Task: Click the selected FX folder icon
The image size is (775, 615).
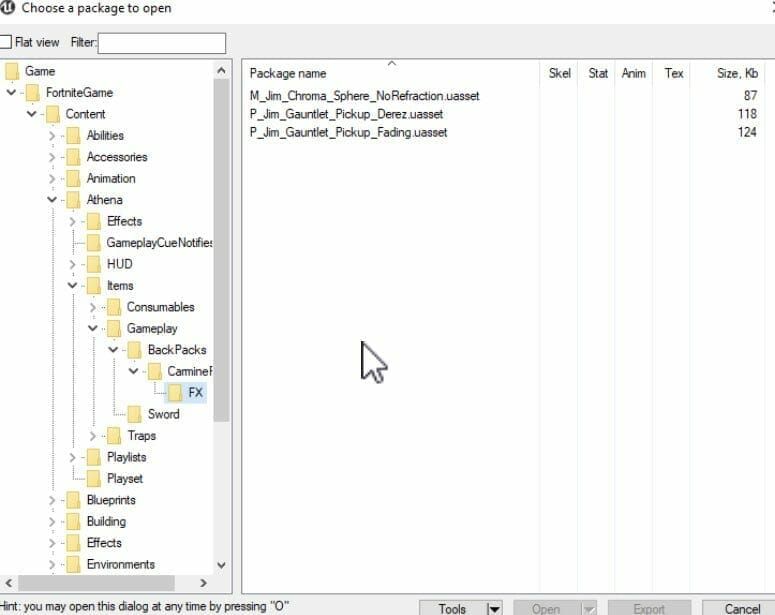Action: click(x=175, y=393)
